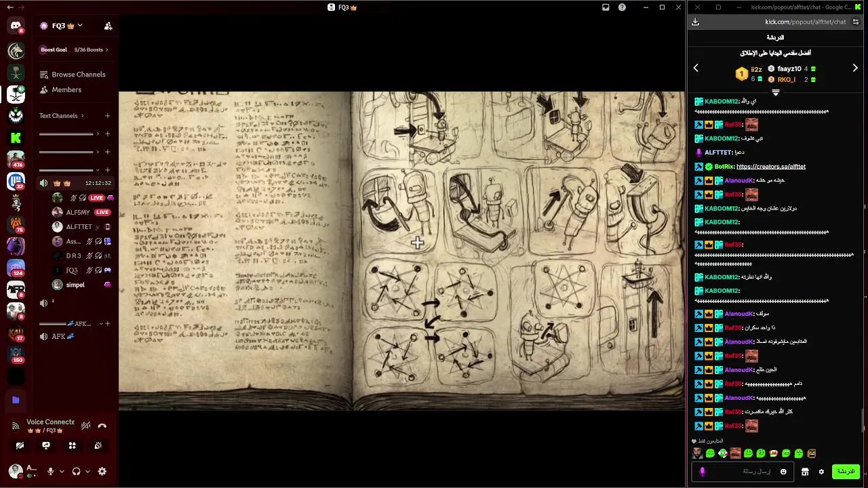The height and width of the screenshot is (488, 868).
Task: Select user FQ3 in voice channel list
Action: pyautogui.click(x=81, y=270)
